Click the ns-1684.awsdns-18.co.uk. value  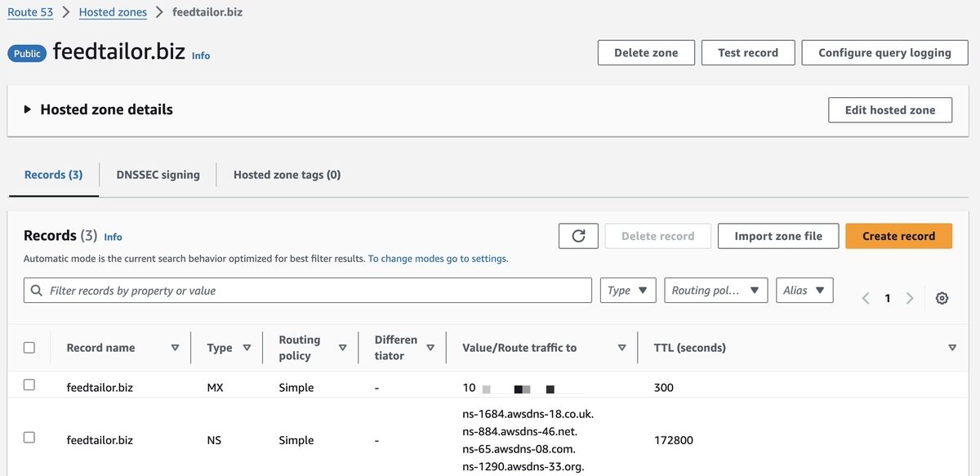pos(528,414)
